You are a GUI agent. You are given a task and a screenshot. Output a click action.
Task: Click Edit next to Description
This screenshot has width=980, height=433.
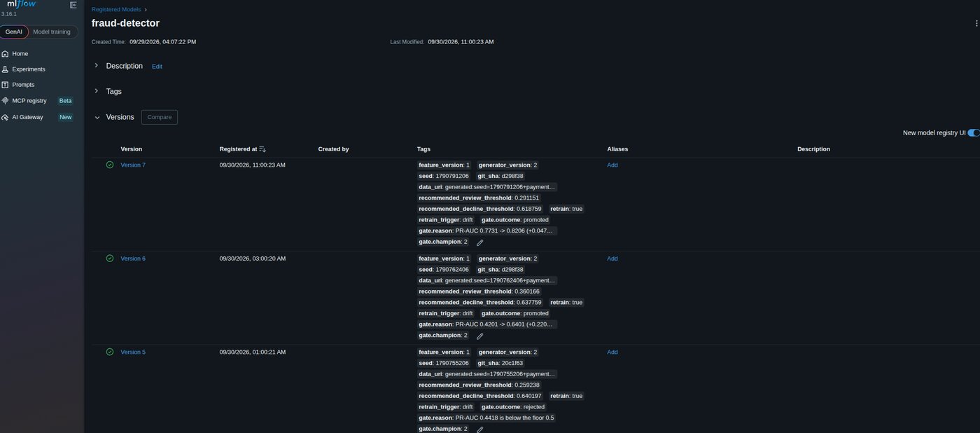coord(157,67)
